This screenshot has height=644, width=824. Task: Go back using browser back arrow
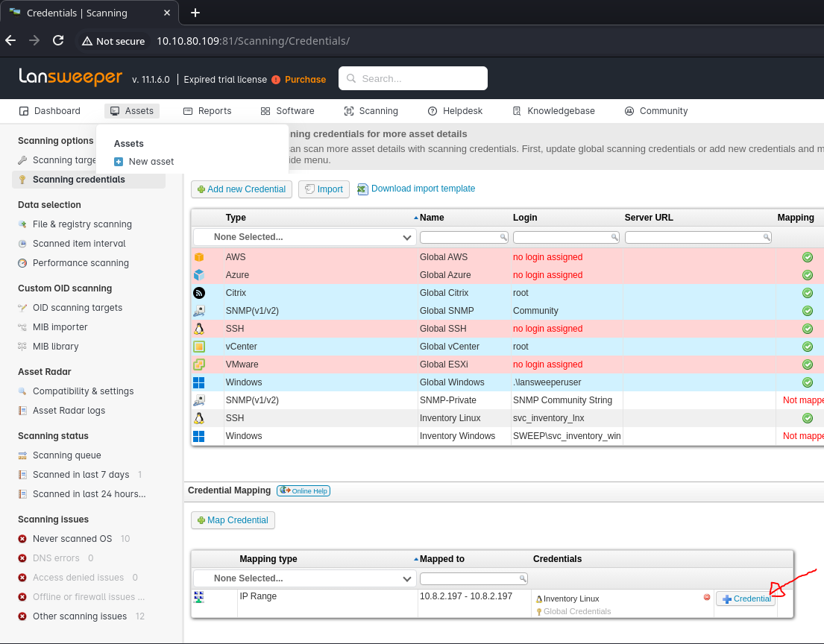pyautogui.click(x=10, y=40)
